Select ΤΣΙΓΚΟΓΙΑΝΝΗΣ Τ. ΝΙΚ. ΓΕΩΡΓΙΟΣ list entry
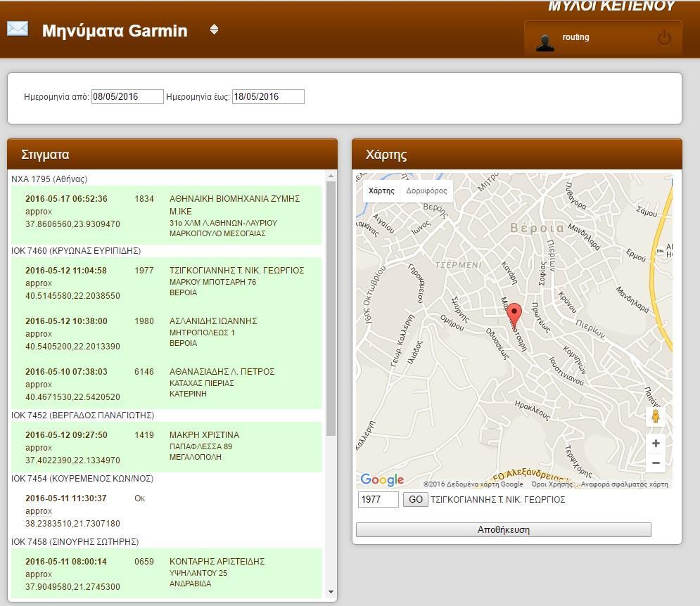 [166, 283]
